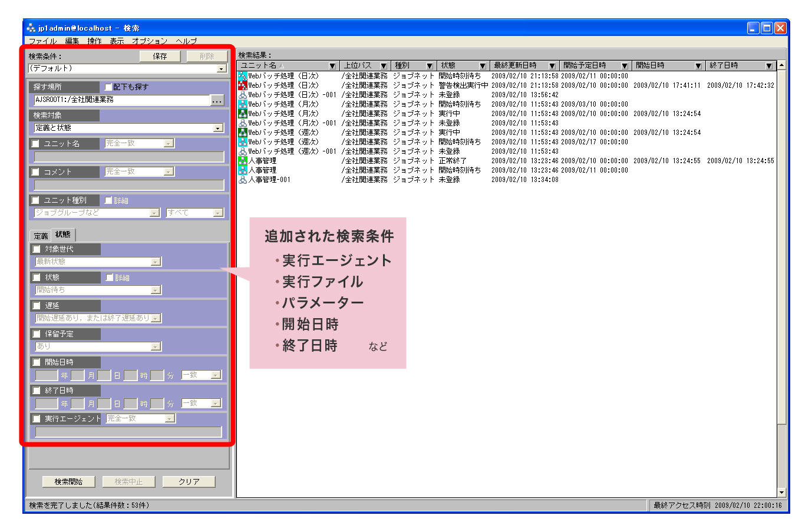
Task: Open the 最終更新日時 column filter arrow
Action: [x=552, y=65]
